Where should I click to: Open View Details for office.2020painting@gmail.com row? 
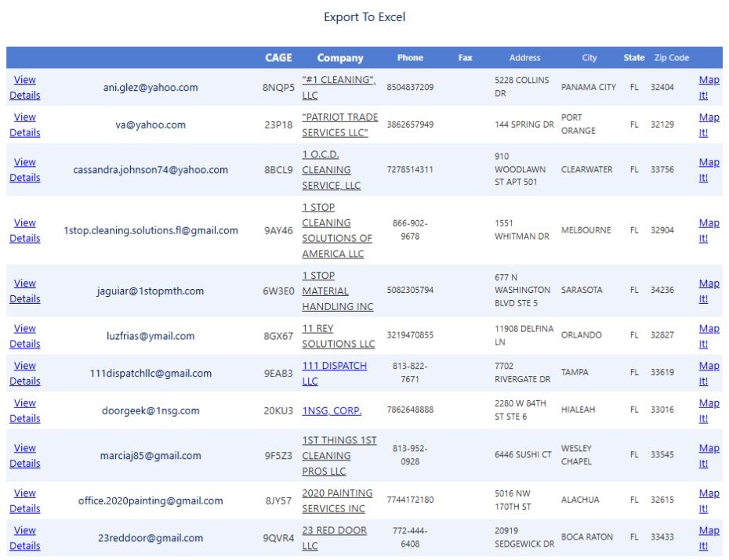click(x=24, y=501)
